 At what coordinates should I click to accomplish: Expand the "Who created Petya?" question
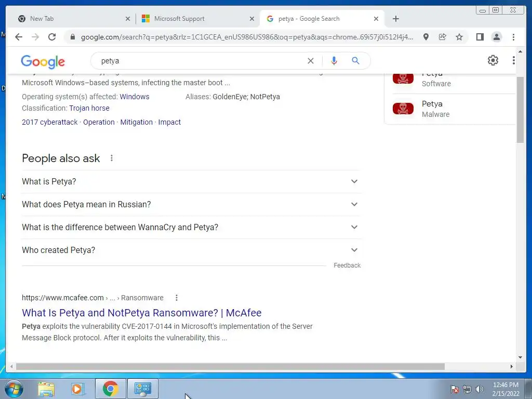[x=191, y=250]
